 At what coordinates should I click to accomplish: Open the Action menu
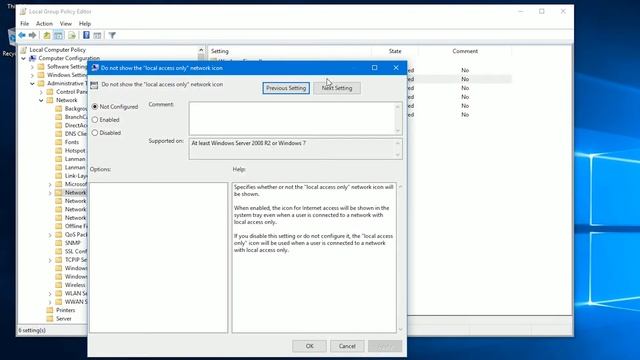[x=44, y=24]
